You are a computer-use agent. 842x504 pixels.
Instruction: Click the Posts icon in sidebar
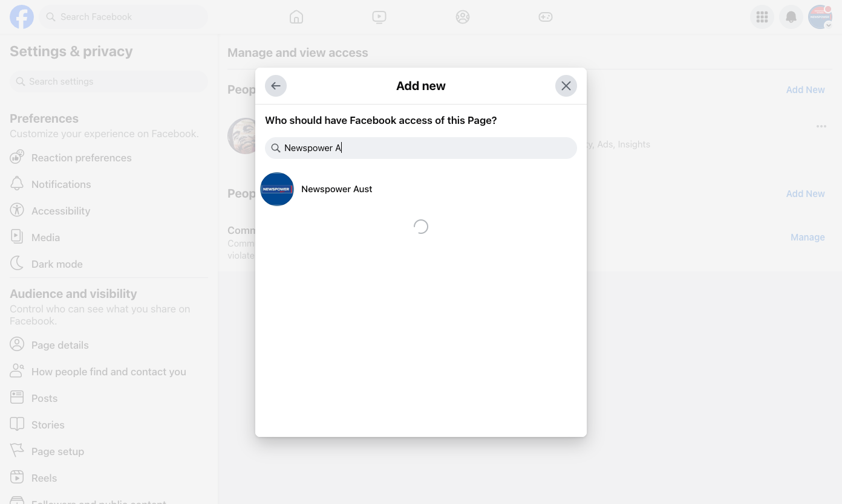coord(17,398)
